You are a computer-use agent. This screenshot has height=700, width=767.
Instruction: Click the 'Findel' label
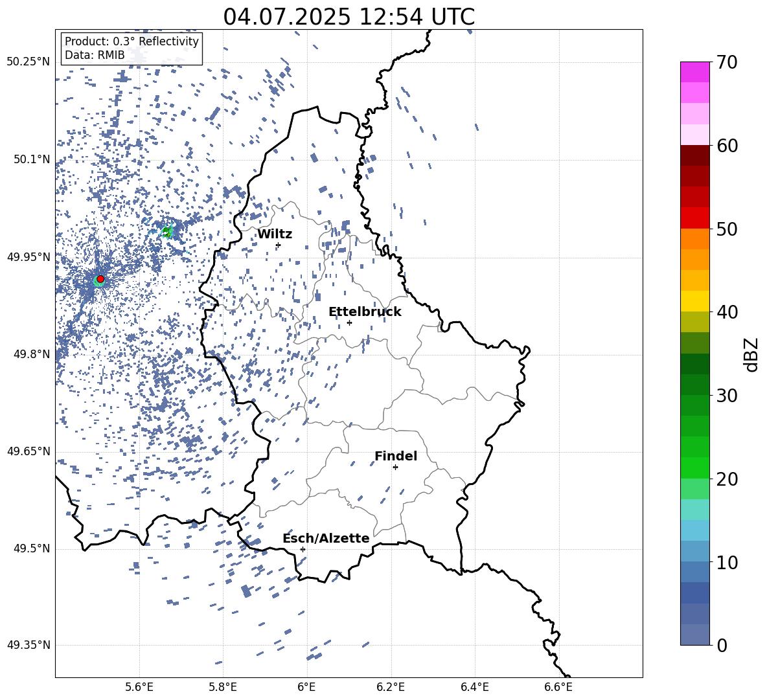point(396,456)
